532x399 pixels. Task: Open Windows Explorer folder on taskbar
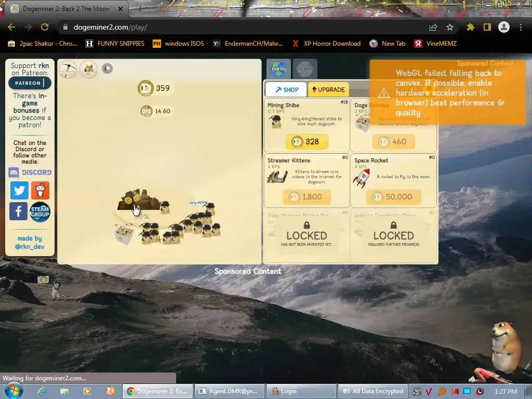[64, 391]
